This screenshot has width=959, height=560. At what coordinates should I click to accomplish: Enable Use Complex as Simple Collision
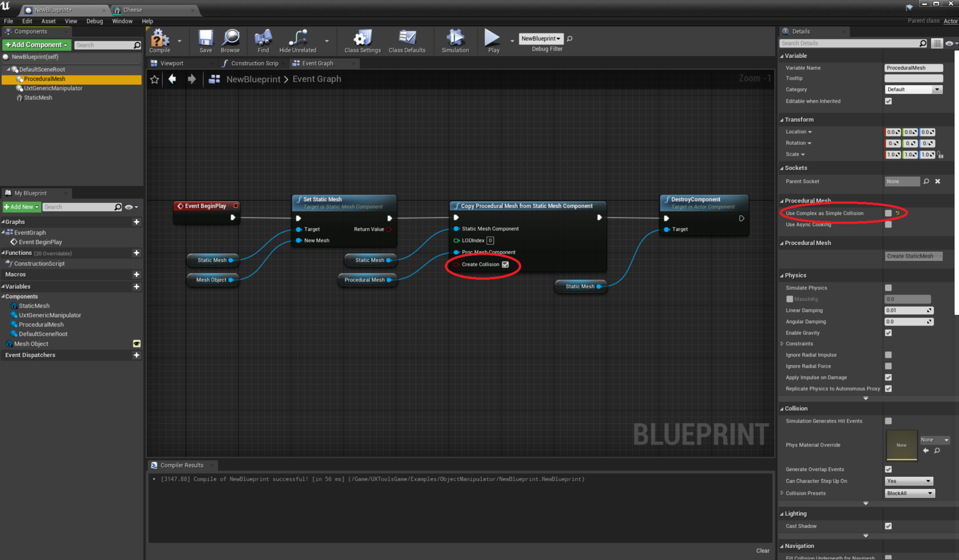pyautogui.click(x=888, y=213)
